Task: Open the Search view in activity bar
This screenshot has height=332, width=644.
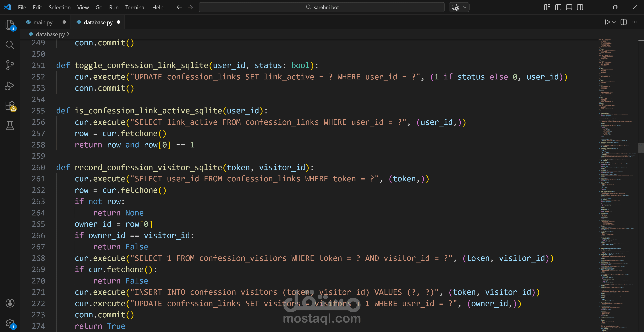Action: point(10,45)
